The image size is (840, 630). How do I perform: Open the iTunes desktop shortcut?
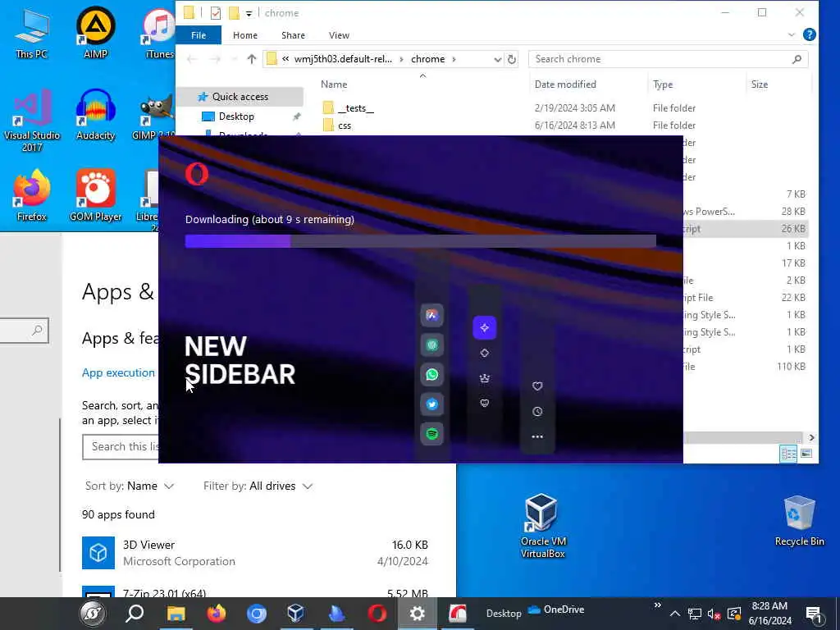159,33
